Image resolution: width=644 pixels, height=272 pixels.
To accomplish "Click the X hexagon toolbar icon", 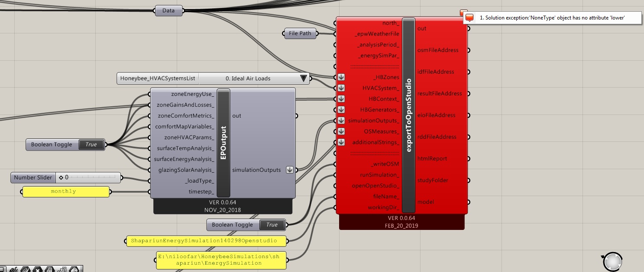I will 38,269.
